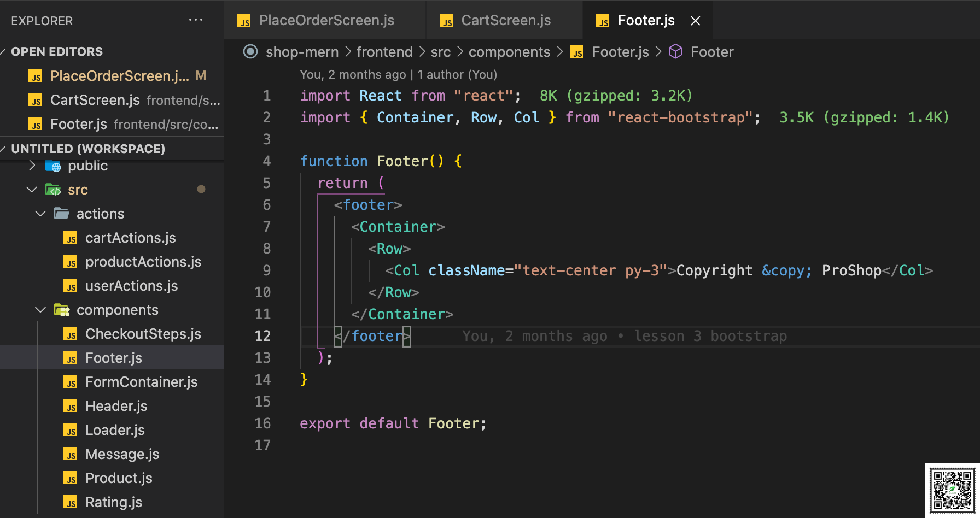Click the '3.5K (gzipped: 1.4K)' import cost text
Screen dimensions: 980x518
(864, 117)
